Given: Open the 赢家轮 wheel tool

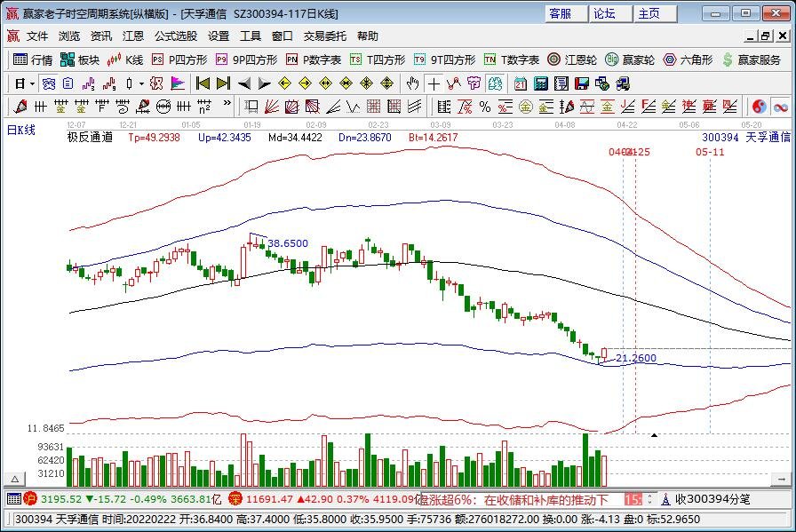Looking at the screenshot, I should pos(630,60).
